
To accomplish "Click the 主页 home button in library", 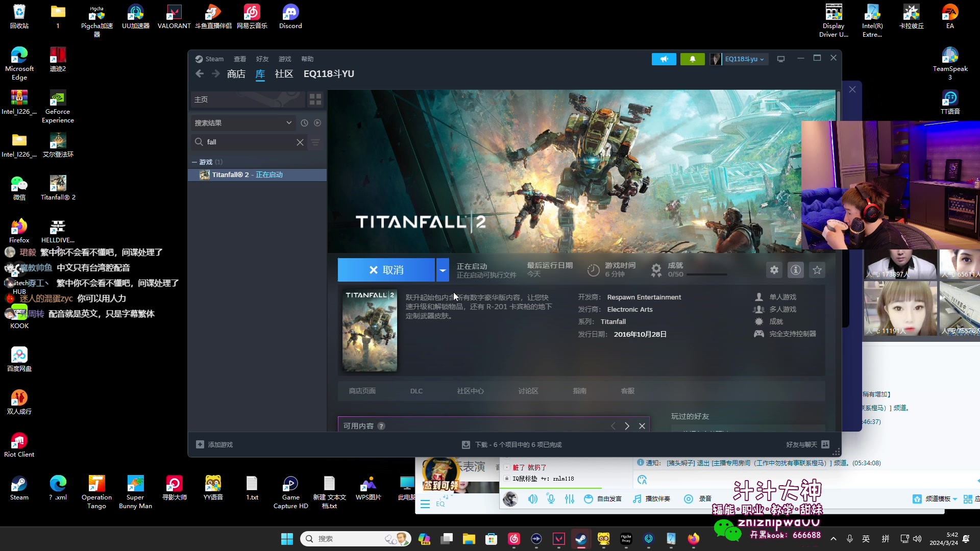I will 248,99.
